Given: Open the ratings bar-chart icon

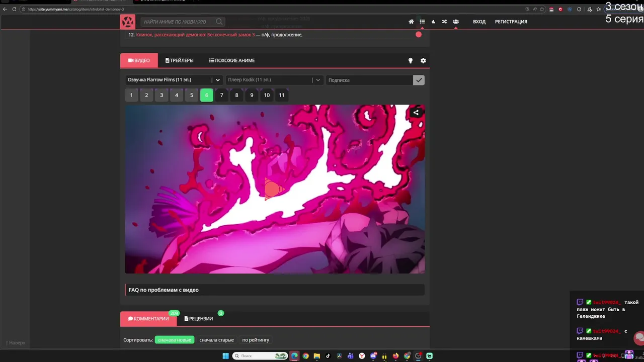Looking at the screenshot, I should 433,22.
